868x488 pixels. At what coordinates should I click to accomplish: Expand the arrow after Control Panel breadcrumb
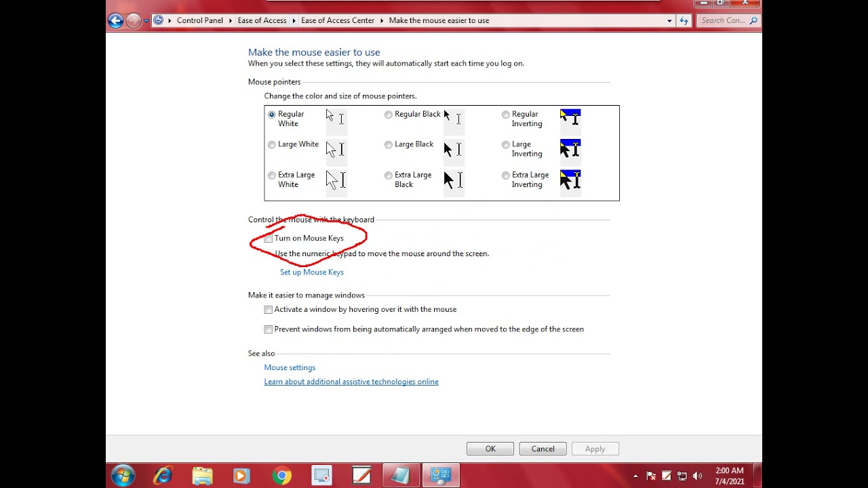(231, 21)
